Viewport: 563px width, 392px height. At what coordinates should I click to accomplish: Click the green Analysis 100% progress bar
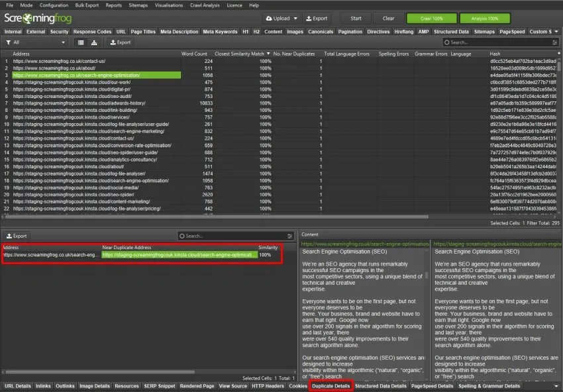[484, 18]
